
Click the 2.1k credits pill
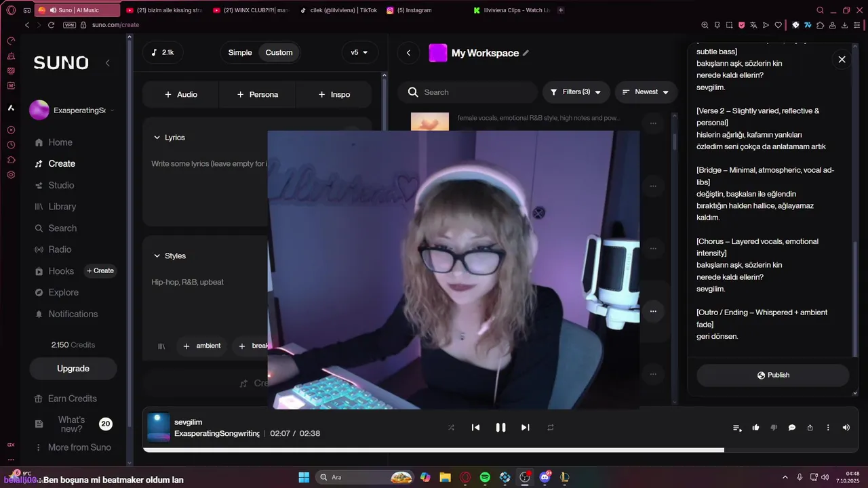click(163, 52)
